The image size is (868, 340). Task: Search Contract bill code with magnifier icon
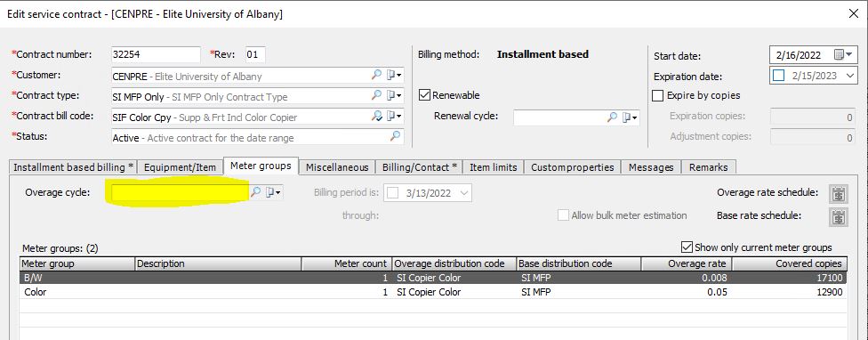pyautogui.click(x=376, y=117)
